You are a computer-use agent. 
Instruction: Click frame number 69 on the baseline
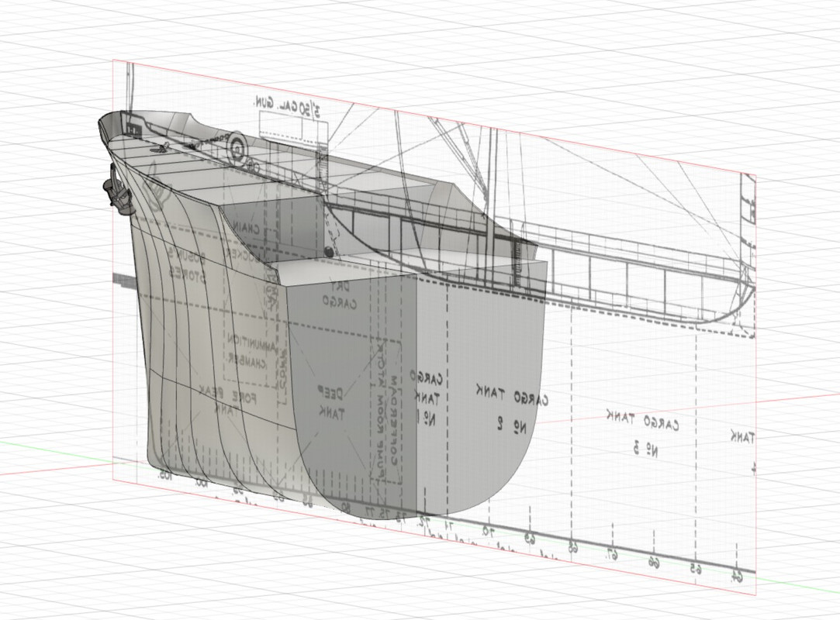click(x=529, y=538)
